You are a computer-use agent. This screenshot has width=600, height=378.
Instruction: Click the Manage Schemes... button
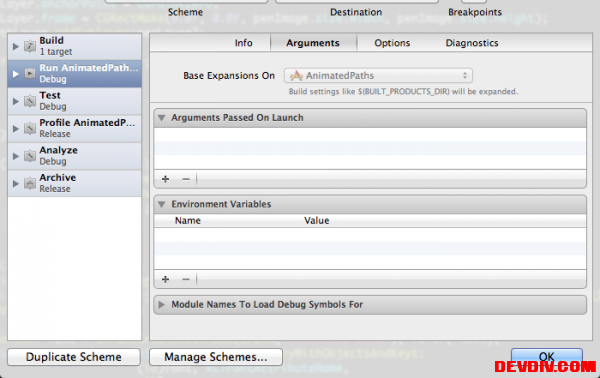tap(216, 357)
